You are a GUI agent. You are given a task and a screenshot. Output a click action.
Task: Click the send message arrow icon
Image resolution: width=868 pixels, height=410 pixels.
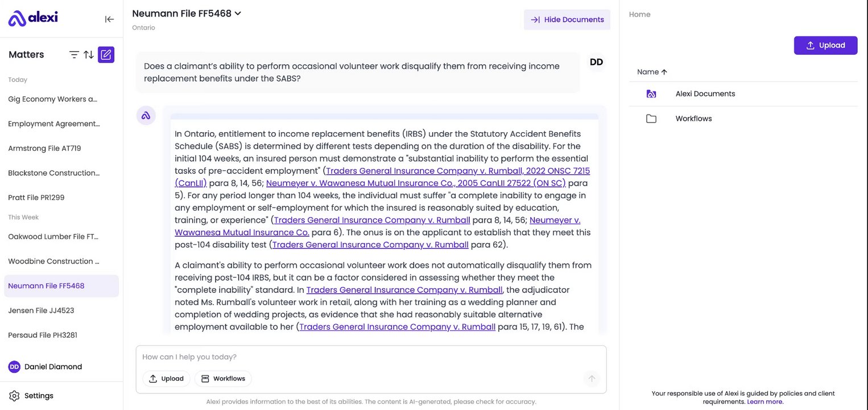click(x=592, y=379)
